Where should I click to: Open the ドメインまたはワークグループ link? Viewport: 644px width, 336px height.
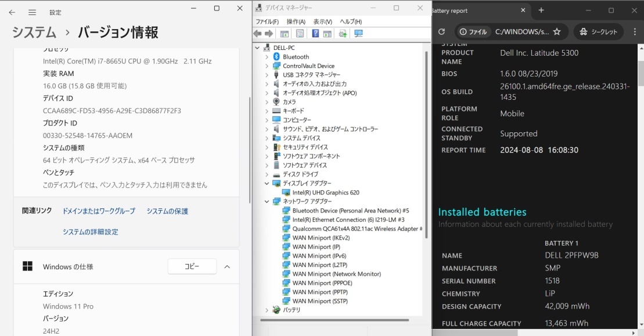[x=99, y=211]
